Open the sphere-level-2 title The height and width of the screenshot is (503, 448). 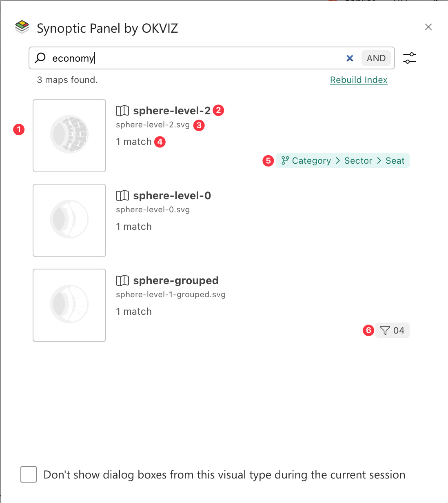point(172,111)
